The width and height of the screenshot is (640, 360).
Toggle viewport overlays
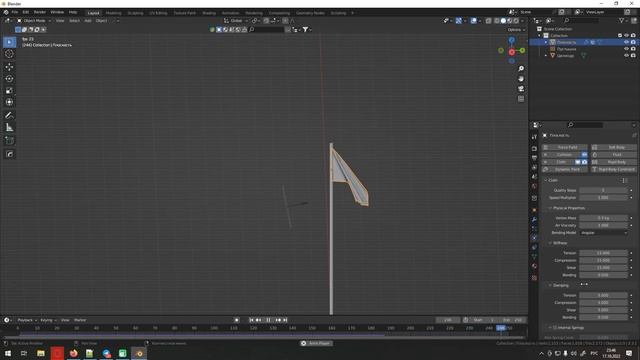pos(473,20)
